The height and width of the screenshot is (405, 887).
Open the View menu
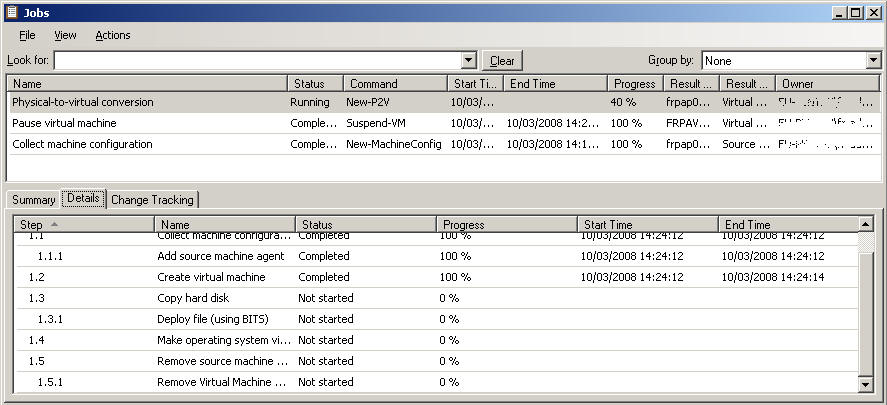pyautogui.click(x=65, y=35)
